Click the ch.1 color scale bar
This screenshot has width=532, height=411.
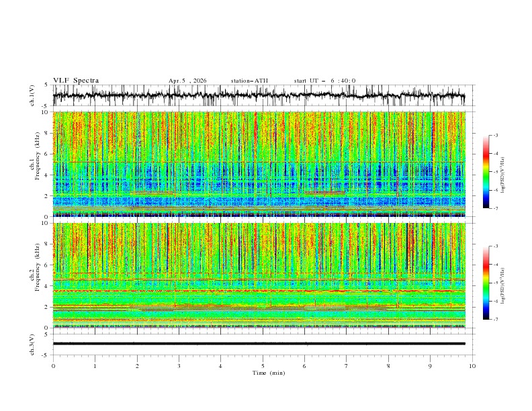click(x=486, y=172)
